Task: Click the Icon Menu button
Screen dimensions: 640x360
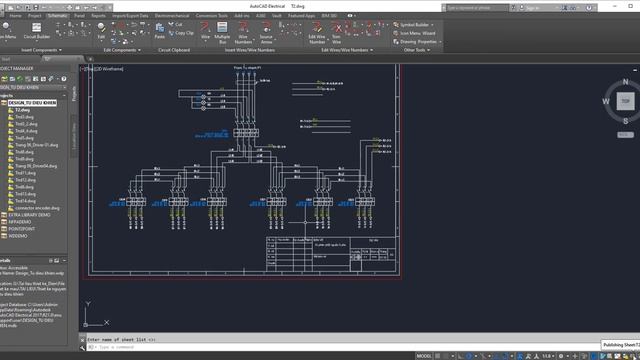Action: pos(7,31)
